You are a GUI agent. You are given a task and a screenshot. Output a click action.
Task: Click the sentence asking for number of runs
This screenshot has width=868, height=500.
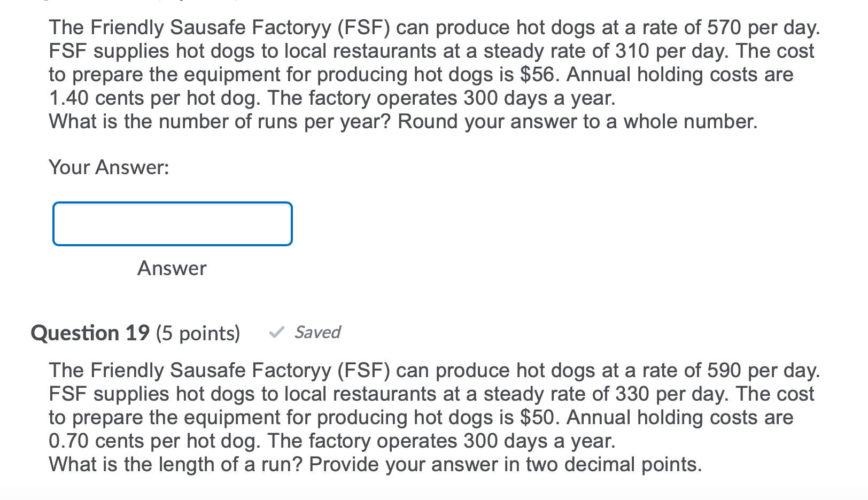(x=402, y=121)
